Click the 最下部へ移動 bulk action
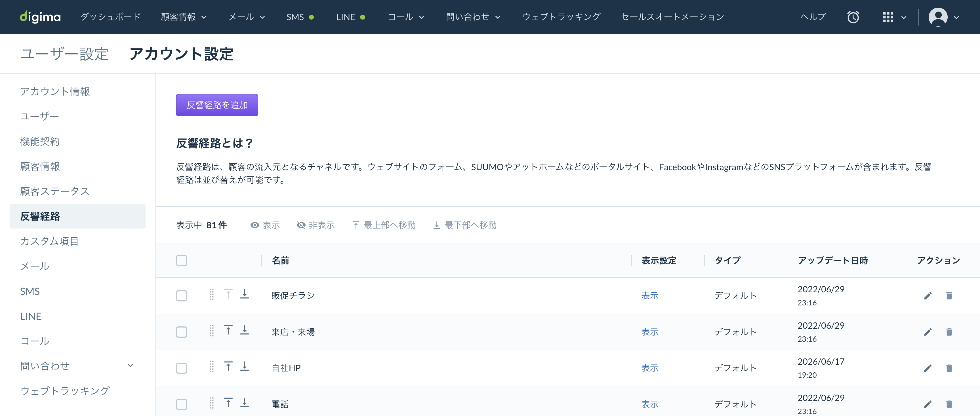The image size is (980, 416). (465, 225)
